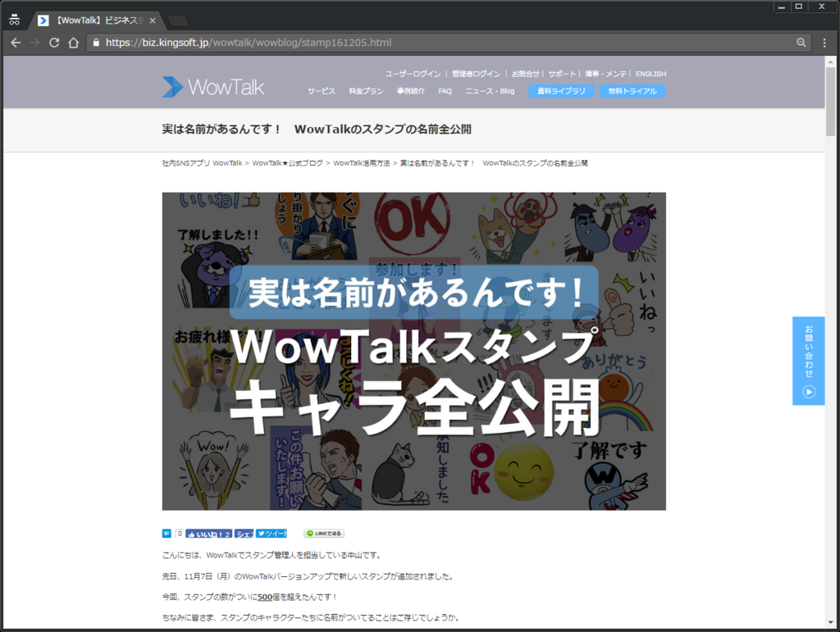Maximize the browser window
This screenshot has width=840, height=632.
pyautogui.click(x=799, y=7)
